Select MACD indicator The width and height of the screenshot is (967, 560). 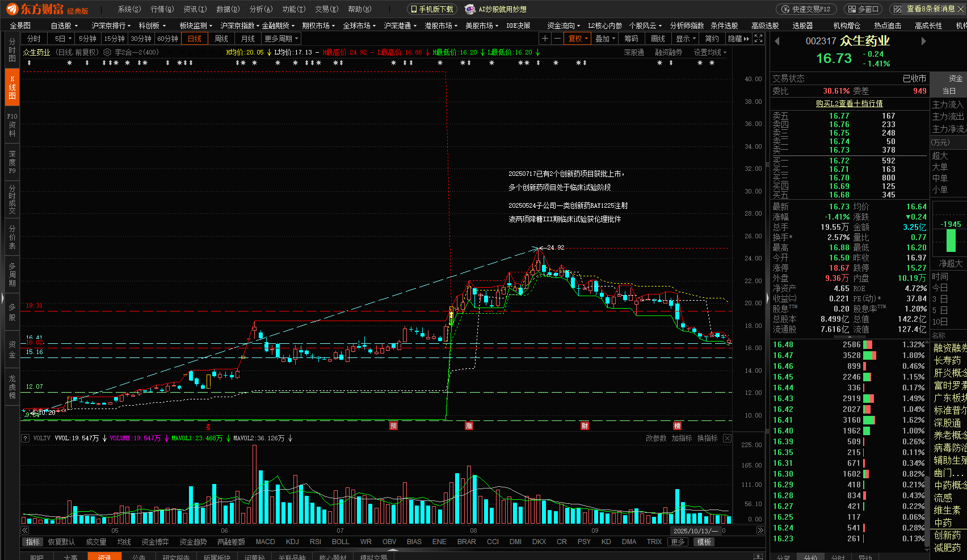[x=265, y=542]
